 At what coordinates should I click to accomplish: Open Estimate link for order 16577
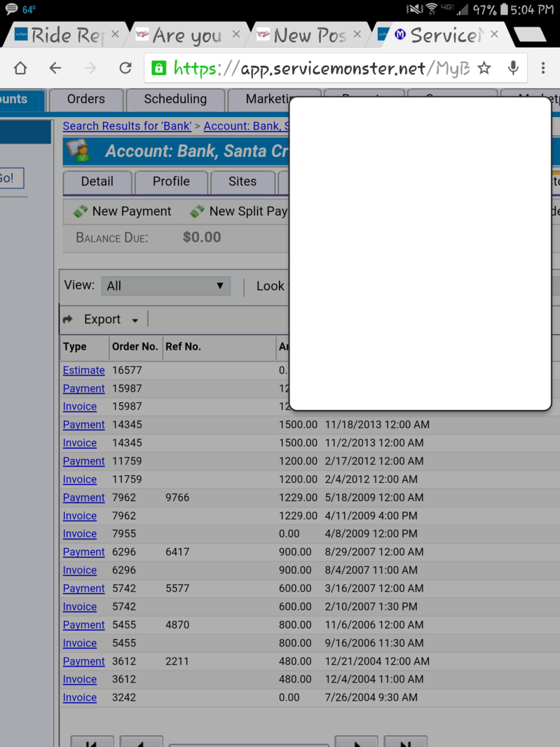point(84,370)
